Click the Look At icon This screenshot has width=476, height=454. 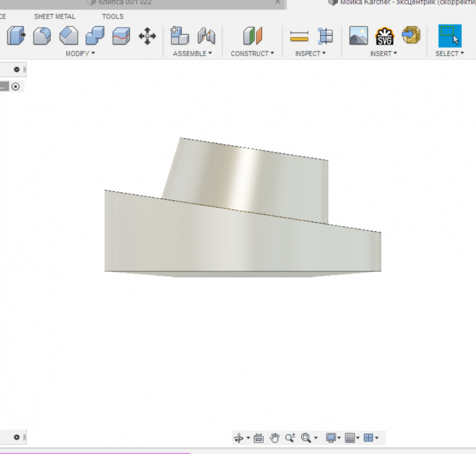point(259,438)
